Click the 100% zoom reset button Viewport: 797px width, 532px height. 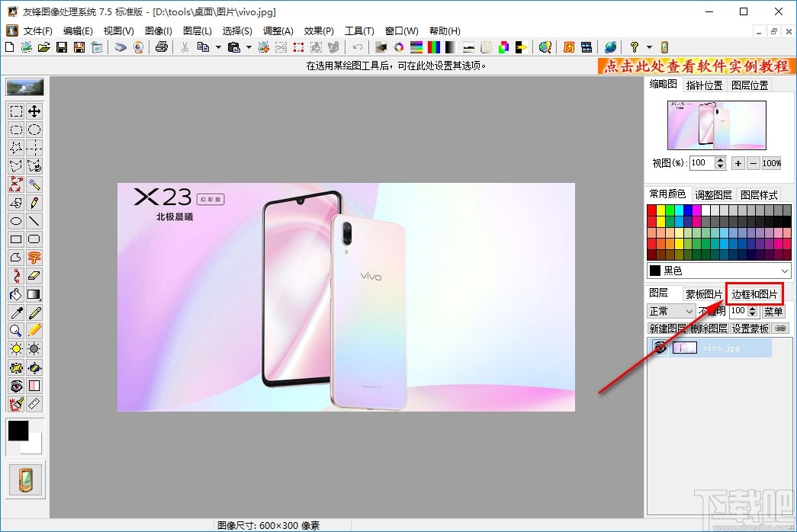771,163
